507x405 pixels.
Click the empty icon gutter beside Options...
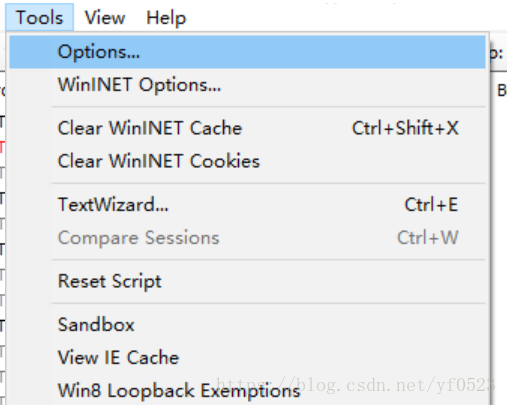point(31,52)
